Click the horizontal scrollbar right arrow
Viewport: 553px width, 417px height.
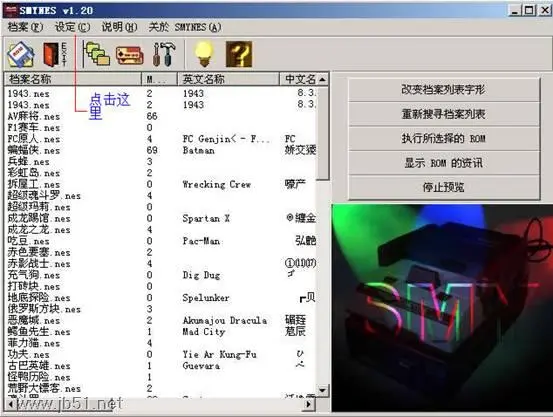309,404
